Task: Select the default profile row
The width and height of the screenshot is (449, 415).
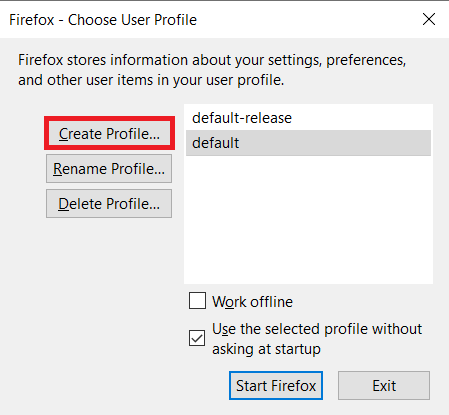Action: pos(308,143)
